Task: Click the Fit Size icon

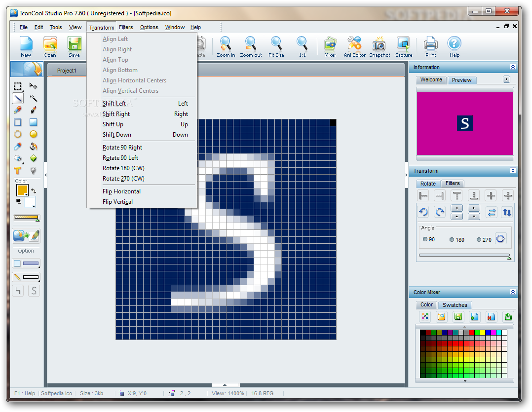Action: click(x=276, y=46)
